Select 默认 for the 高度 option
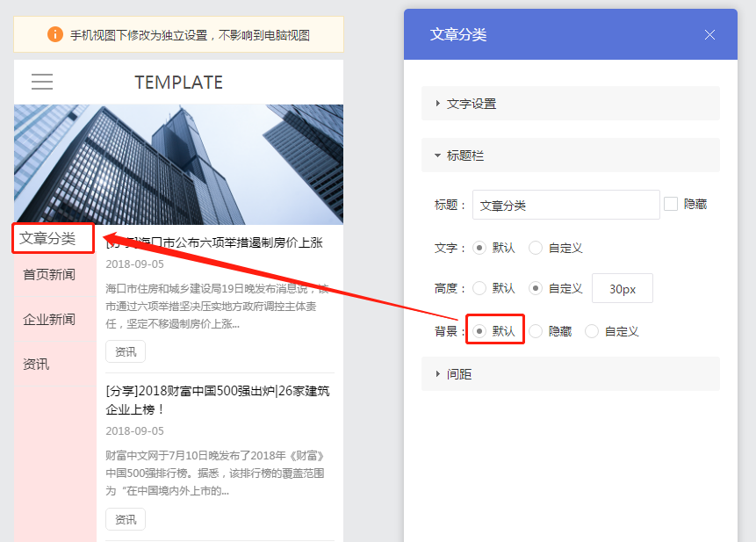756x542 pixels. click(x=479, y=288)
